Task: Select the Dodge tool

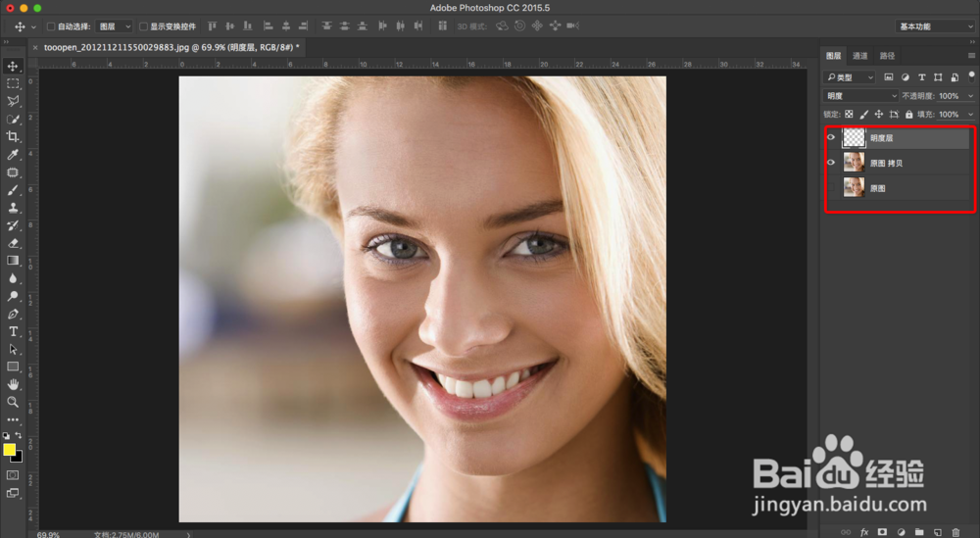Action: [13, 296]
